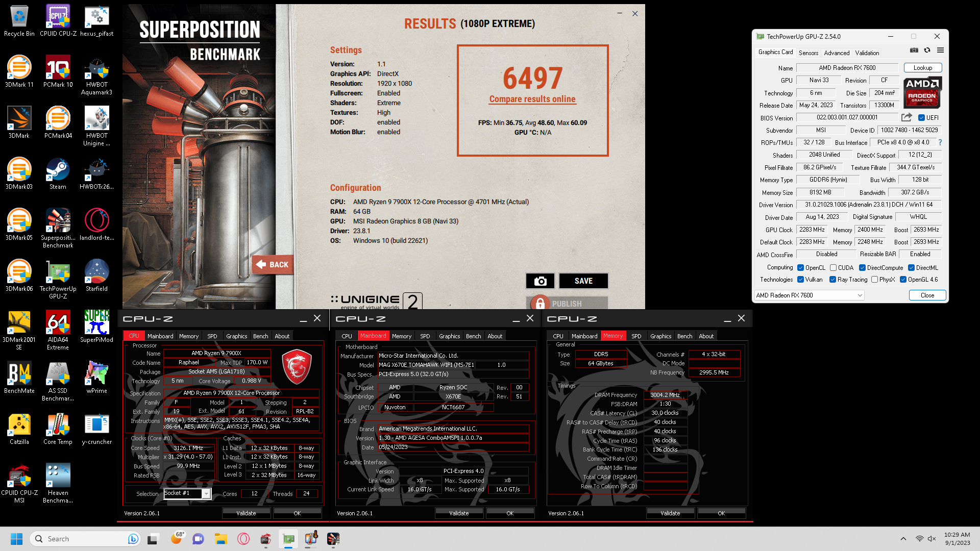
Task: Open File Explorer from taskbar
Action: point(220,539)
